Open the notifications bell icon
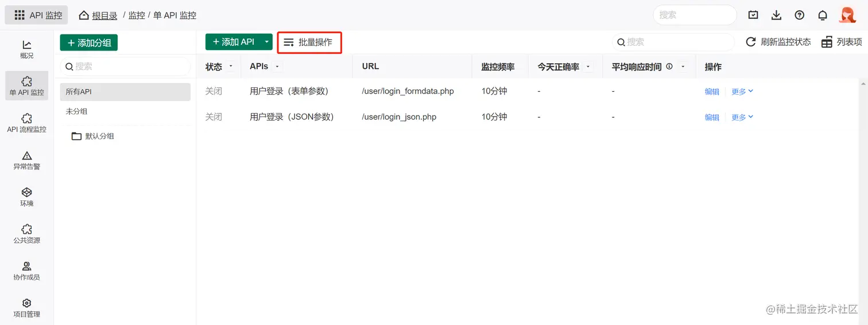 coord(823,16)
